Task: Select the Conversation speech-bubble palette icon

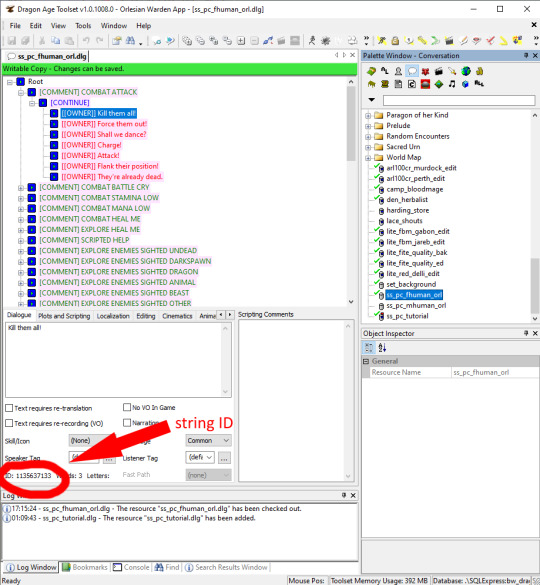Action: 412,71
